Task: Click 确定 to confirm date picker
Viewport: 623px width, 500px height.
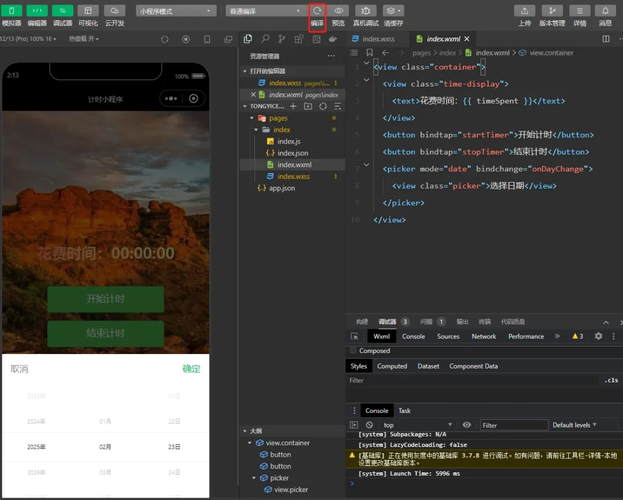Action: pyautogui.click(x=191, y=369)
